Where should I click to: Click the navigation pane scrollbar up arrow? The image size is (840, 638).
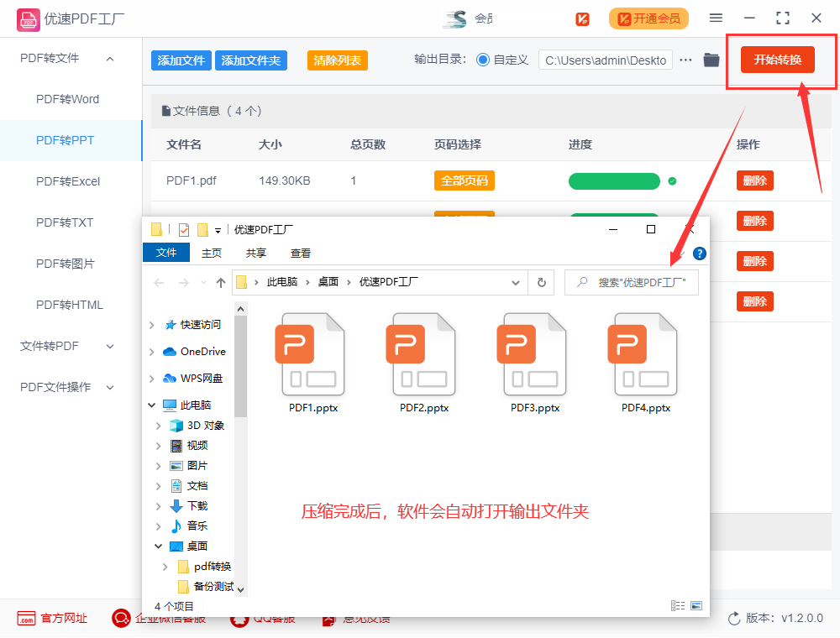point(240,309)
